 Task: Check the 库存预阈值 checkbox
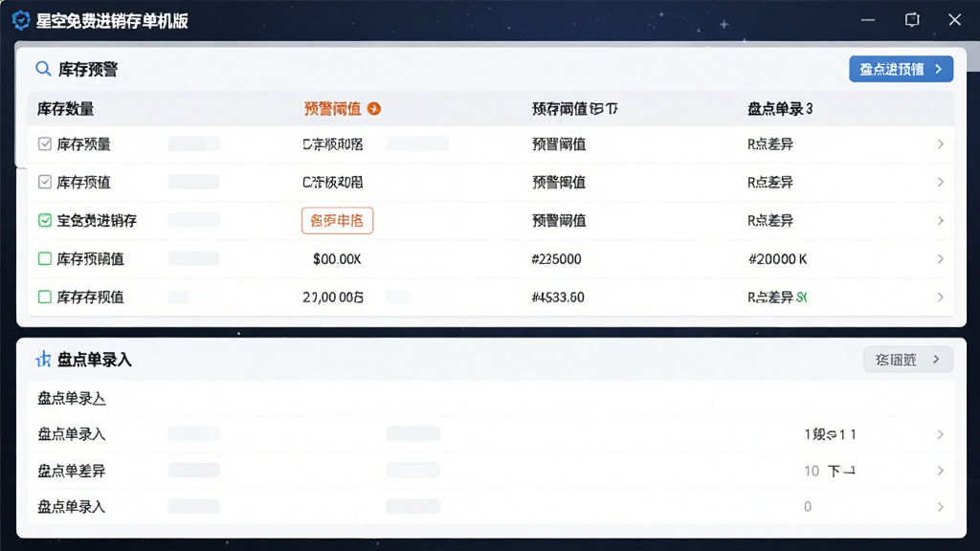44,258
